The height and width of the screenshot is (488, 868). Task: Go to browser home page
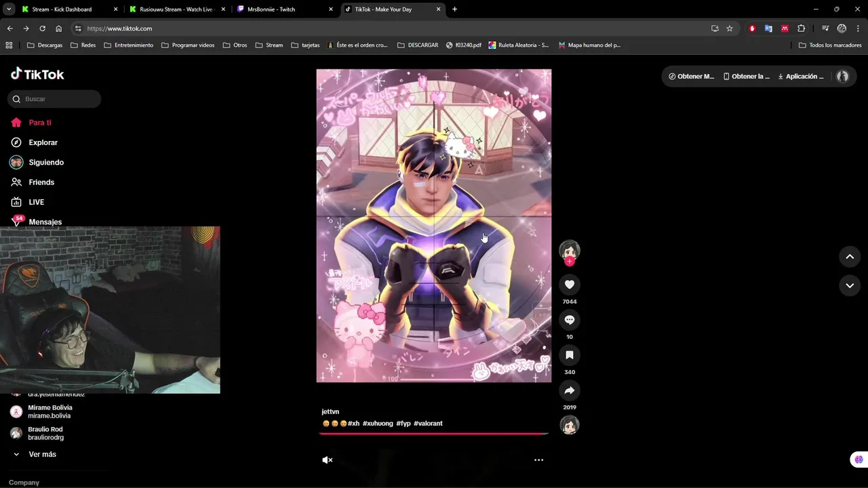click(59, 28)
